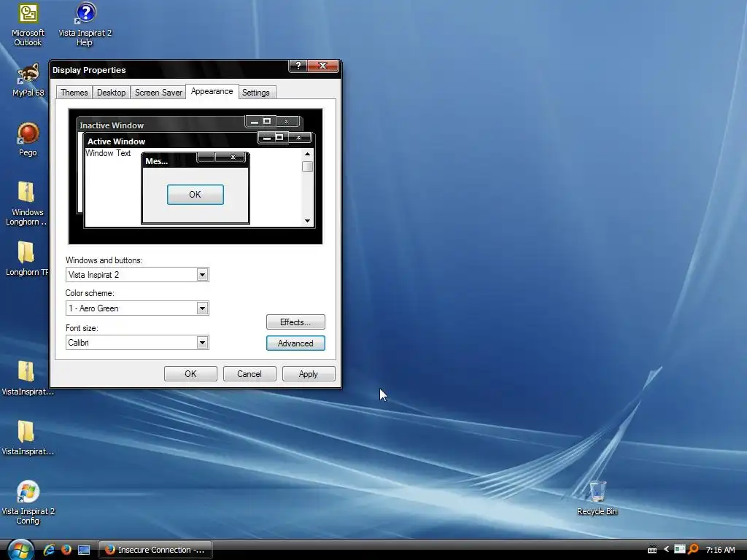Launch Internet Explorer from quick launch
Viewport: 747px width, 560px height.
point(49,550)
